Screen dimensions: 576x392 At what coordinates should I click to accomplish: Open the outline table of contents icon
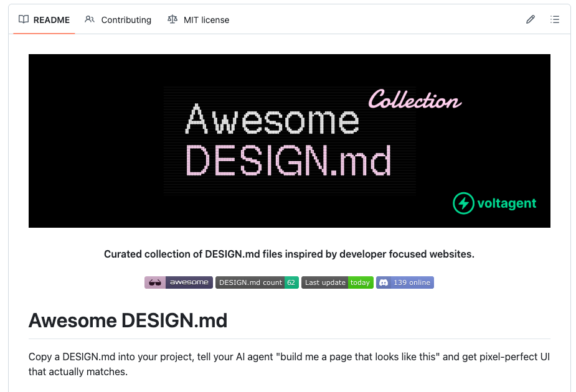click(555, 19)
